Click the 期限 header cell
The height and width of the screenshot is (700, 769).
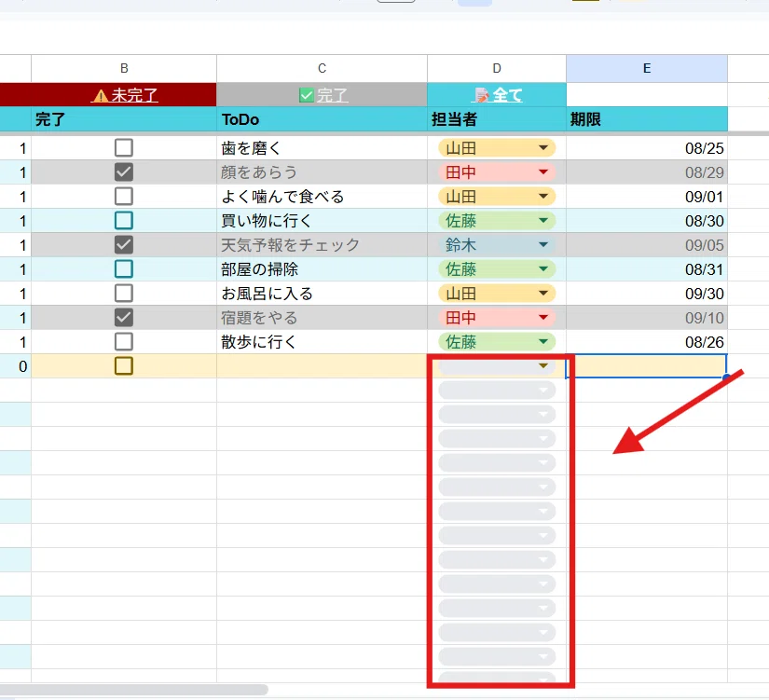[x=647, y=119]
